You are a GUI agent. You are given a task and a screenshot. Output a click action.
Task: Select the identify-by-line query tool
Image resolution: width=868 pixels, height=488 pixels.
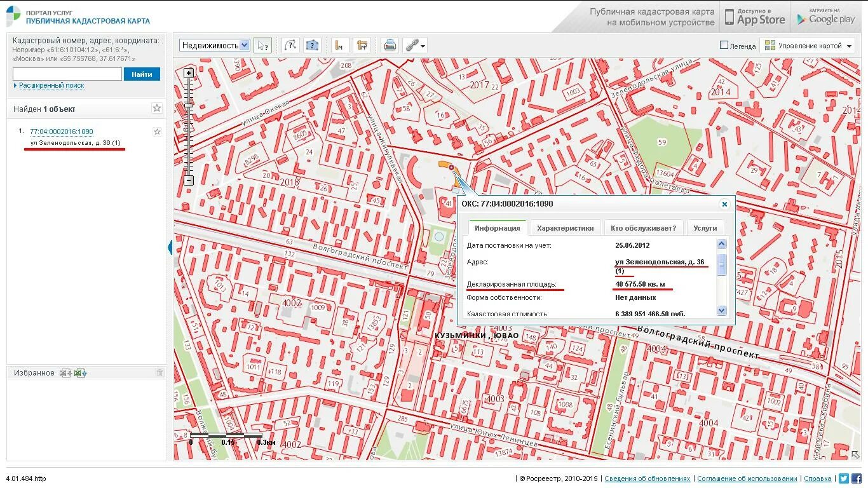290,45
